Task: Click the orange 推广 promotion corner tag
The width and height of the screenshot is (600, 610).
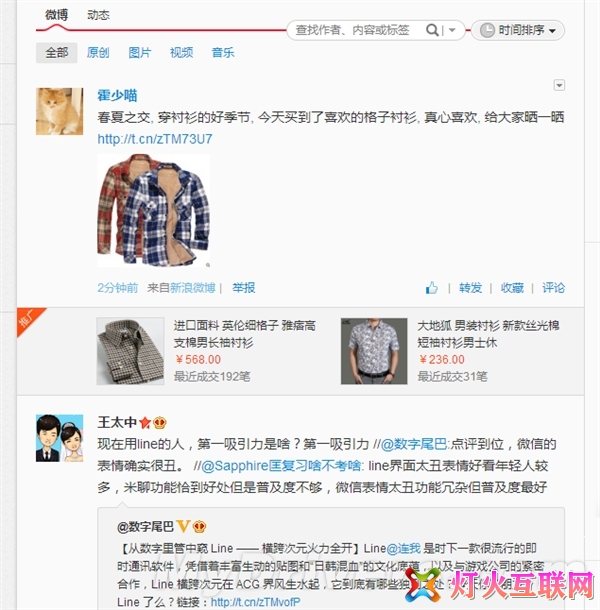Action: (x=29, y=319)
